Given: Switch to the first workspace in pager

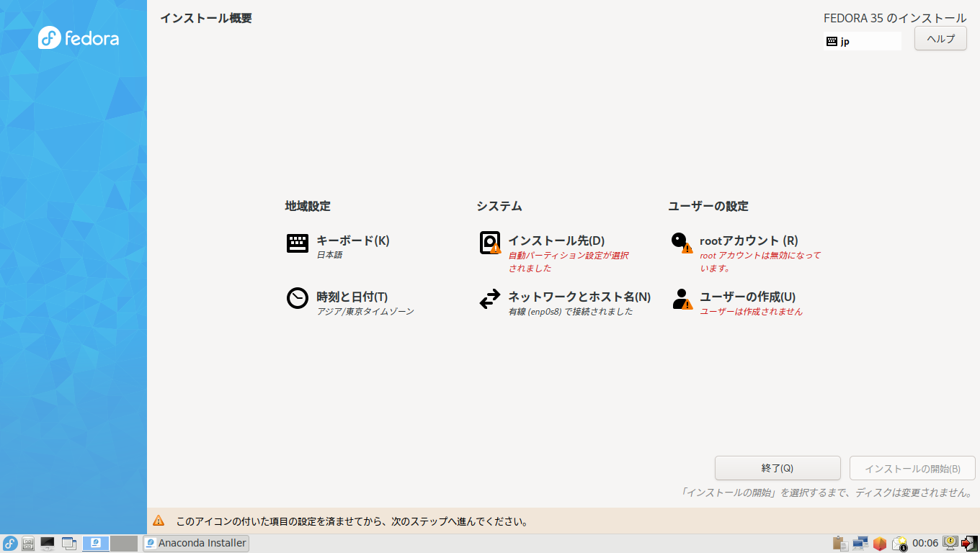Looking at the screenshot, I should coord(96,544).
